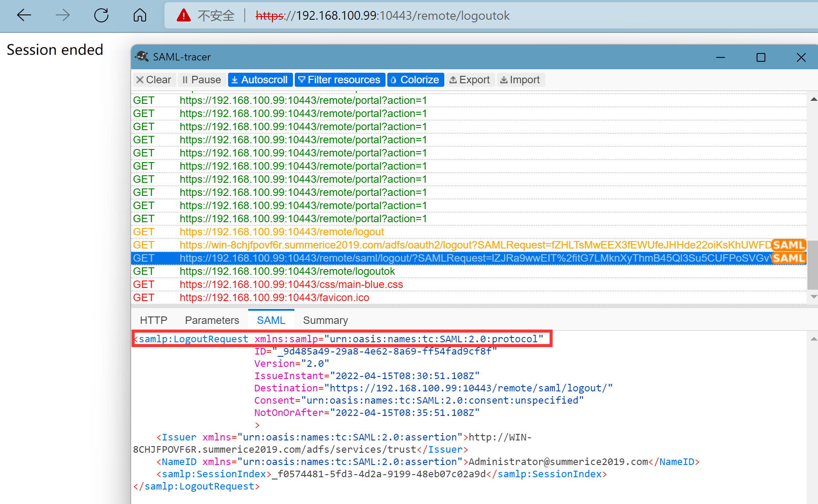This screenshot has width=818, height=504.
Task: Pause request capturing
Action: pos(202,80)
